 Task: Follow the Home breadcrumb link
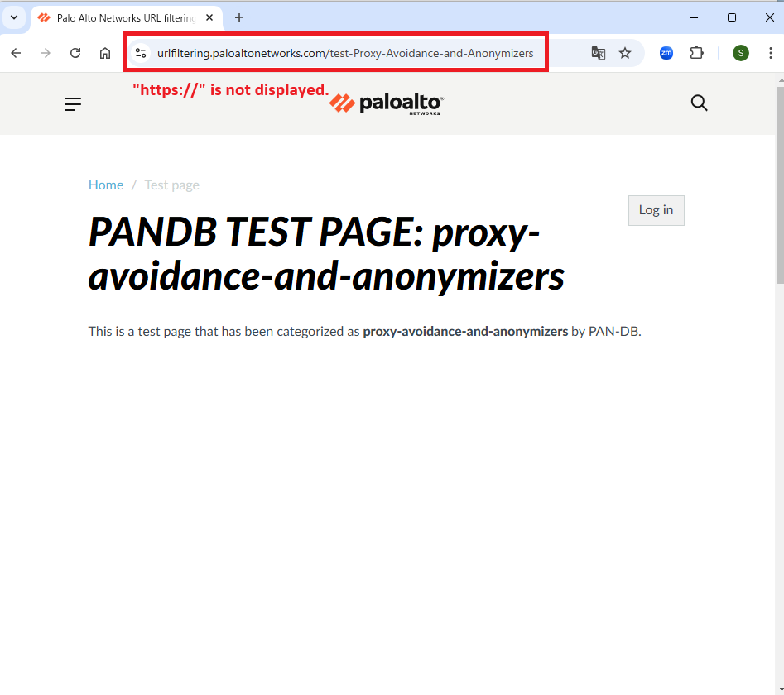106,185
